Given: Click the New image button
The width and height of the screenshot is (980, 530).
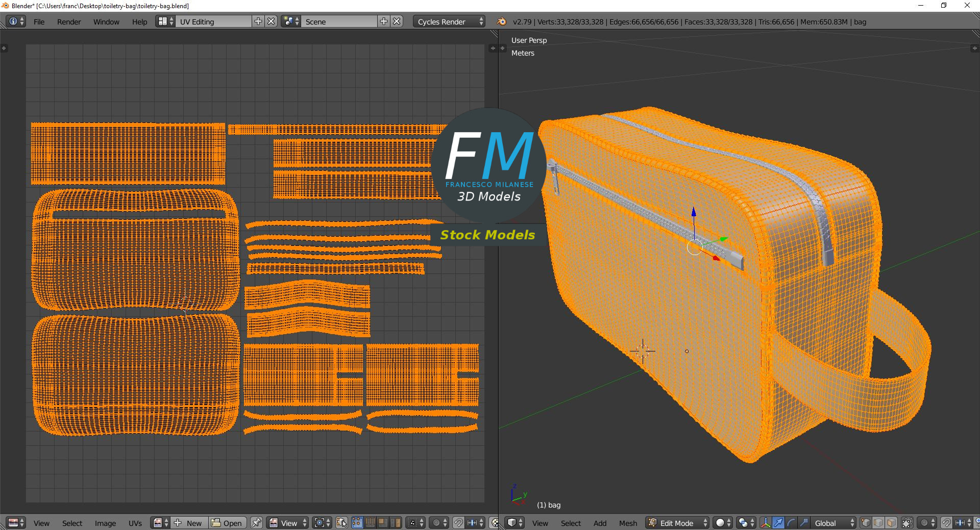Looking at the screenshot, I should pos(189,523).
